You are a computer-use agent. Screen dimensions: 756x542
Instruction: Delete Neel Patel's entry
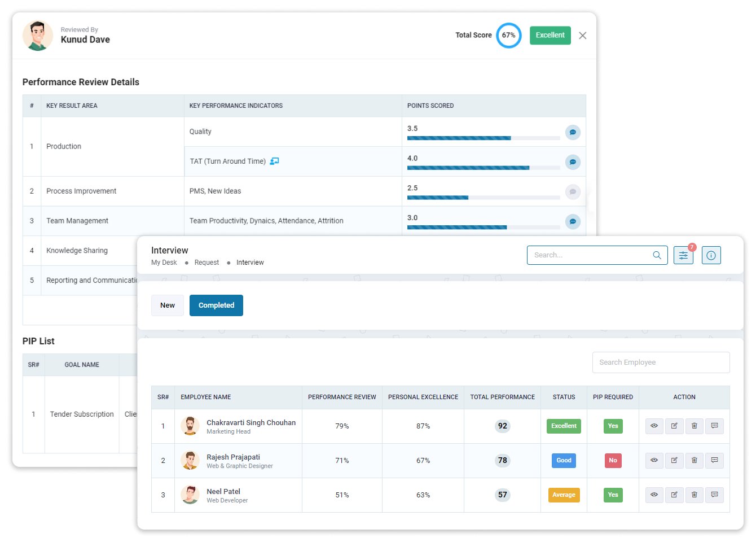pos(695,495)
